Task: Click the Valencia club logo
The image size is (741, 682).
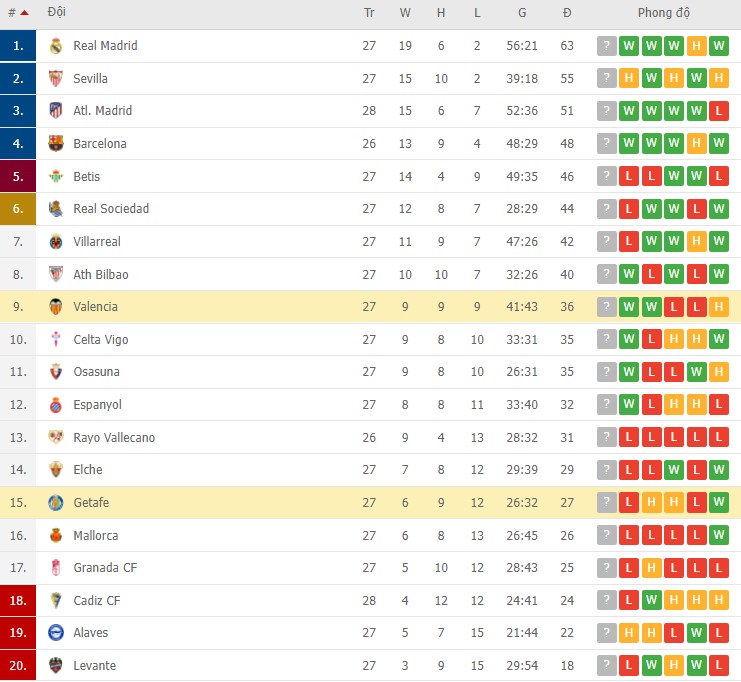Action: tap(56, 307)
